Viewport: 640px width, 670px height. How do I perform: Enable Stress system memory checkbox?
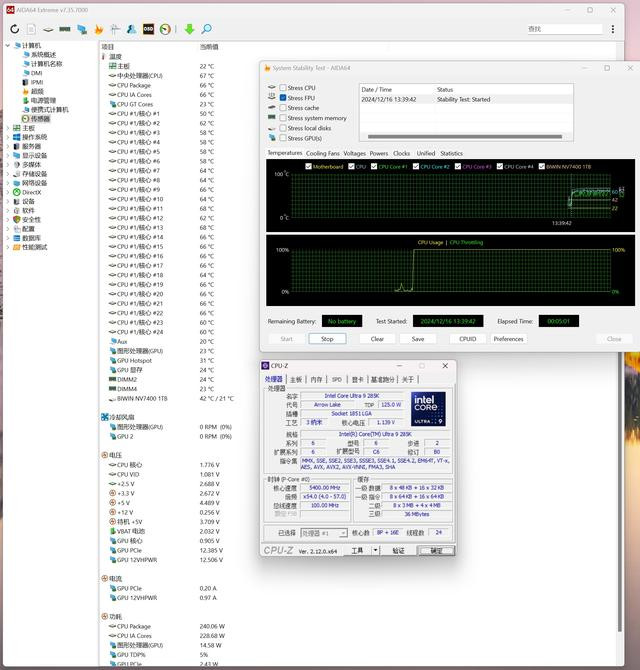[x=283, y=118]
